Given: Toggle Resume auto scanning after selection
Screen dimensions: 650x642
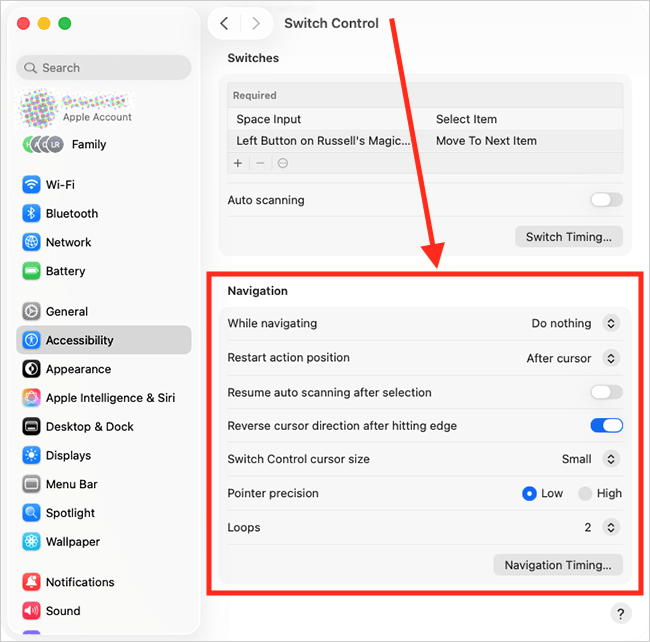Looking at the screenshot, I should tap(606, 392).
